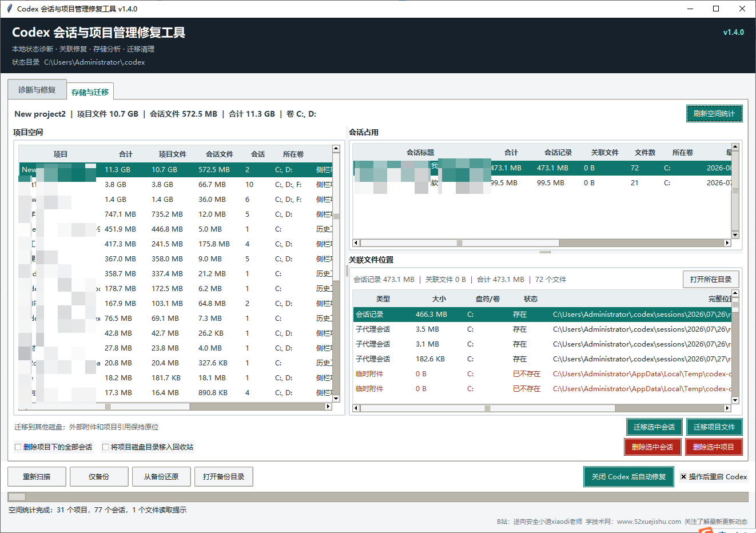Click project list scroll-up arrow
The image size is (756, 533).
coord(336,149)
